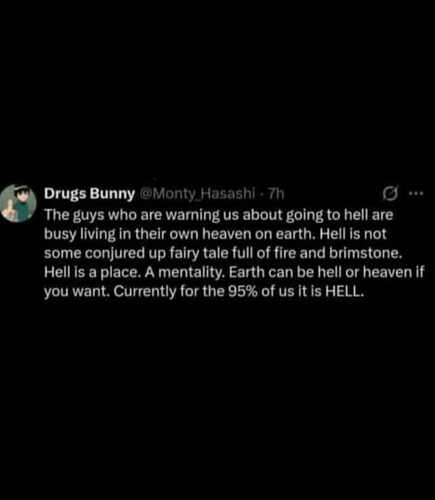435x500 pixels.
Task: Click the 7h timestamp of the tweet
Action: [x=276, y=193]
